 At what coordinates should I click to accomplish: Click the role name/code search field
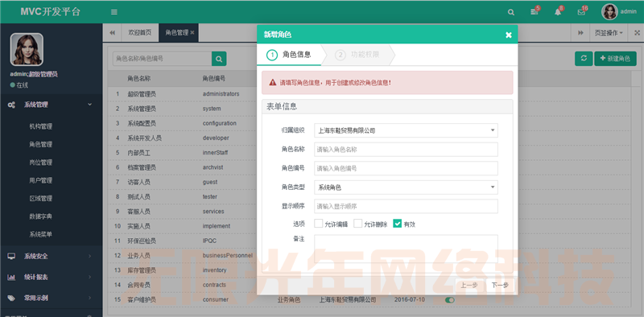163,59
